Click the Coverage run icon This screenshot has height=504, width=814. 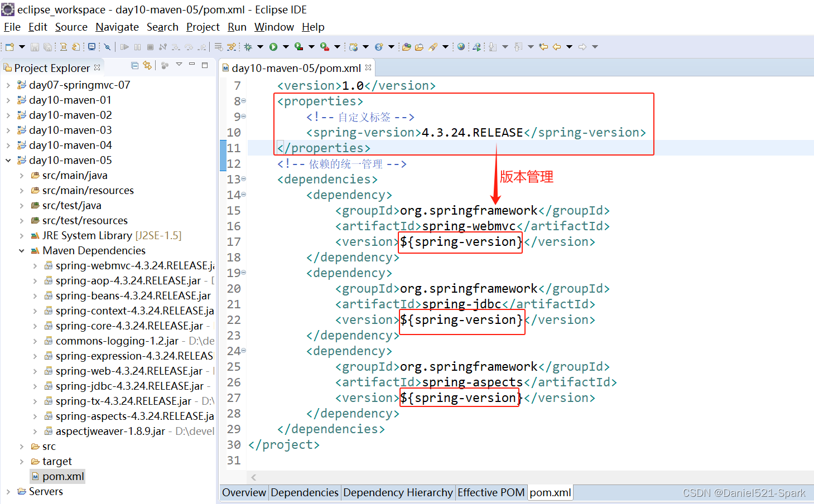coord(298,47)
